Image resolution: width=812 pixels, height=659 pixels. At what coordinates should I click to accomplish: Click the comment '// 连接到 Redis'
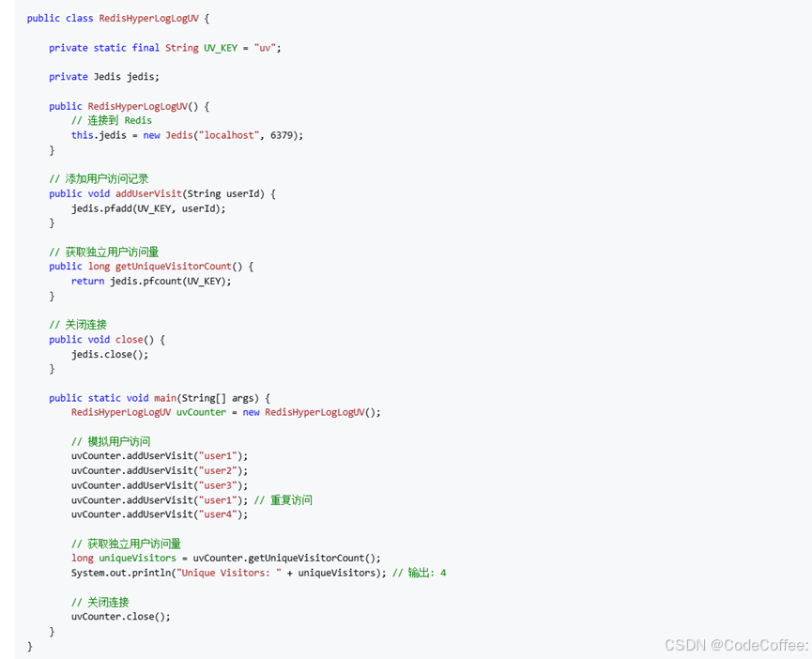point(112,120)
